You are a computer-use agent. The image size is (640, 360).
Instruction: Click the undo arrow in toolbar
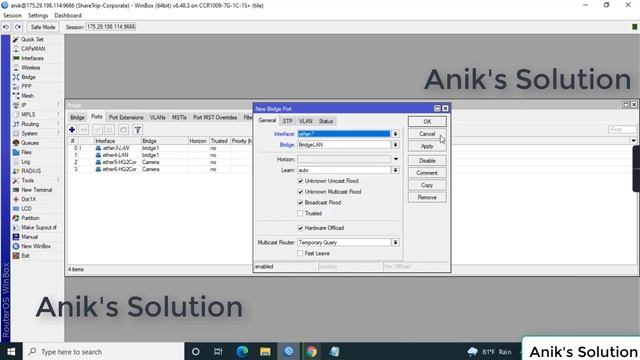[6, 27]
